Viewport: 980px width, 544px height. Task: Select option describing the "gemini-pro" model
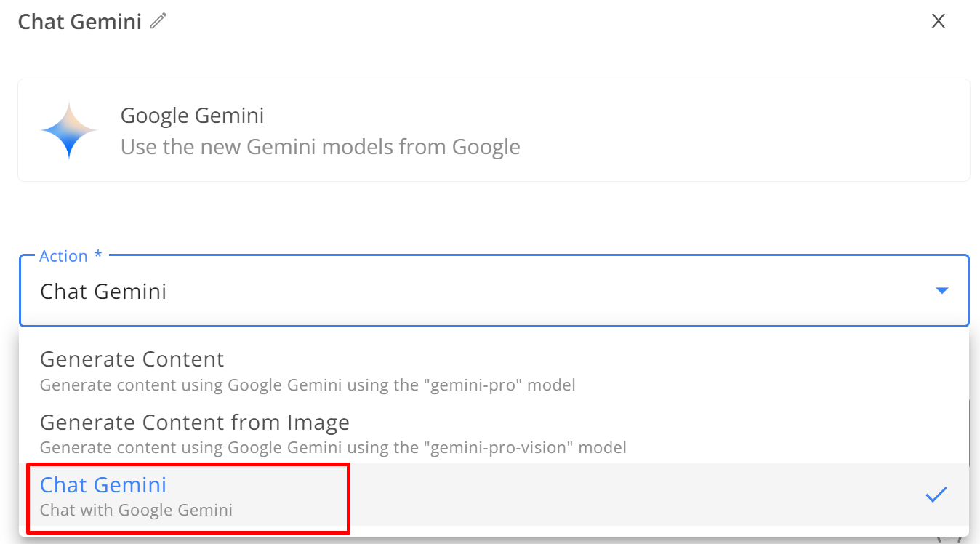pyautogui.click(x=308, y=385)
